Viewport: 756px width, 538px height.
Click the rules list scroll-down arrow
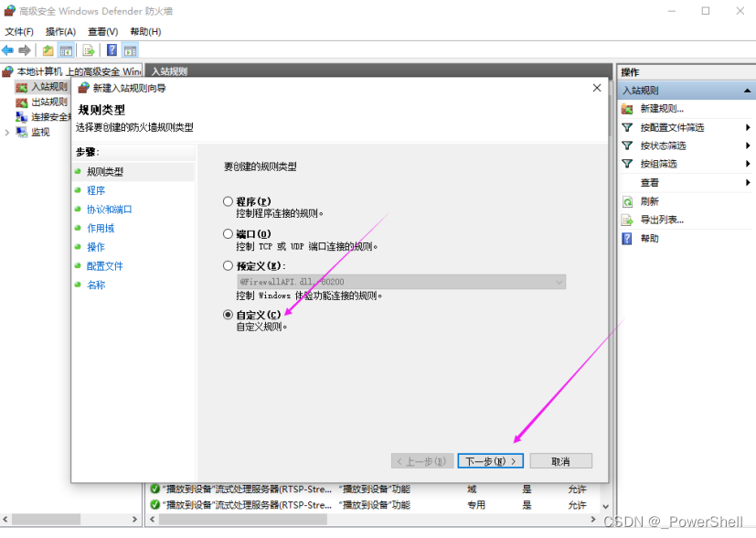tap(605, 507)
